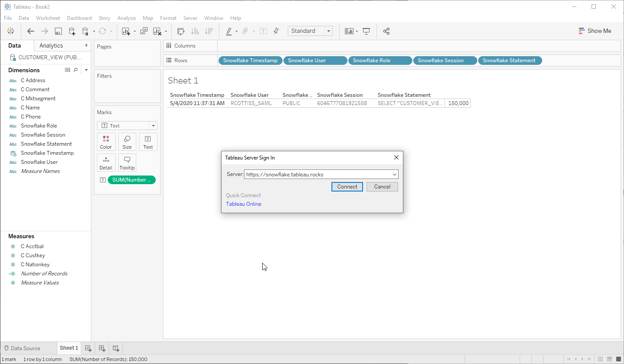Click the new worksheet tab icon at bottom
The image size is (624, 364).
(x=88, y=348)
